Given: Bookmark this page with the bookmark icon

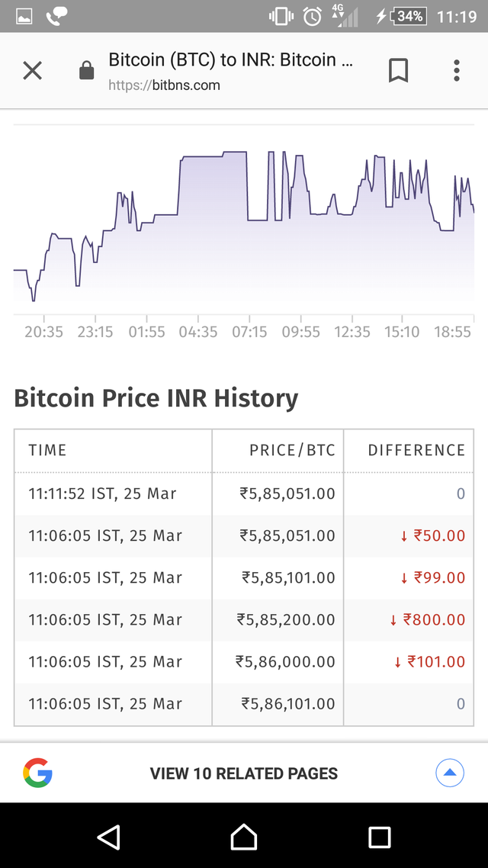Looking at the screenshot, I should [398, 71].
